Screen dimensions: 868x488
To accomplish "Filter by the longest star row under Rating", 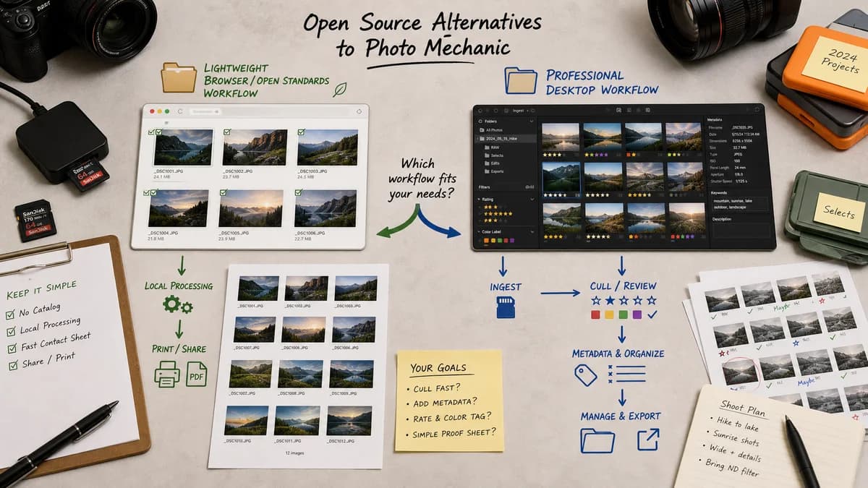I will click(x=498, y=214).
